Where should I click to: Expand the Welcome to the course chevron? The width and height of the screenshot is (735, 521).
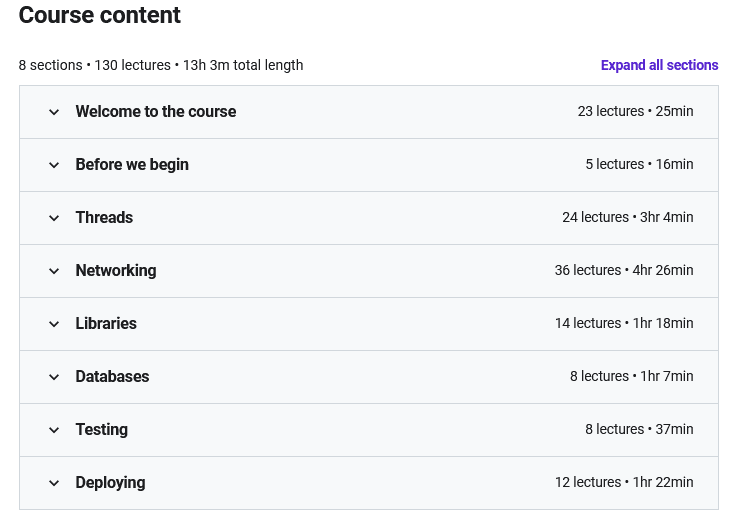54,112
